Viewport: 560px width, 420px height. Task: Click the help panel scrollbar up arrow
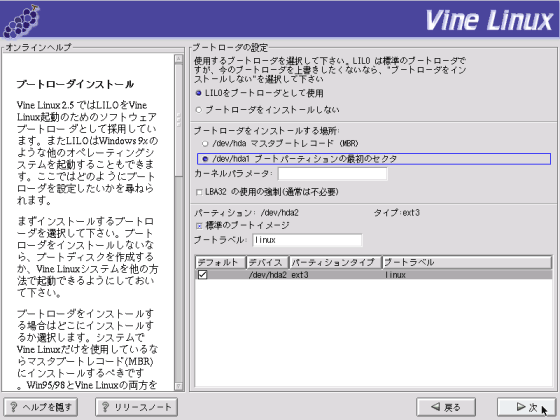tap(179, 59)
